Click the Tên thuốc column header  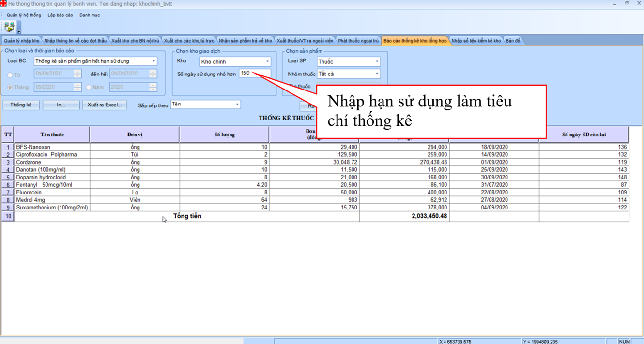(x=52, y=135)
